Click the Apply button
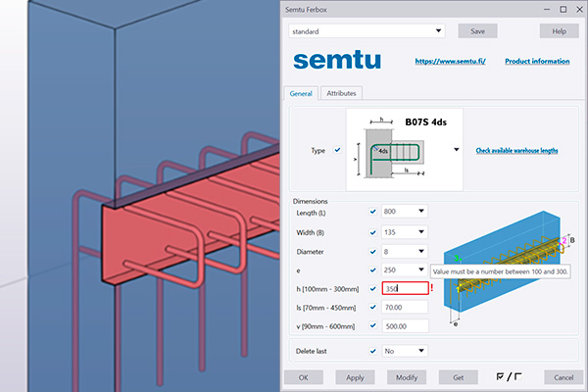The image size is (588, 392). pos(355,377)
